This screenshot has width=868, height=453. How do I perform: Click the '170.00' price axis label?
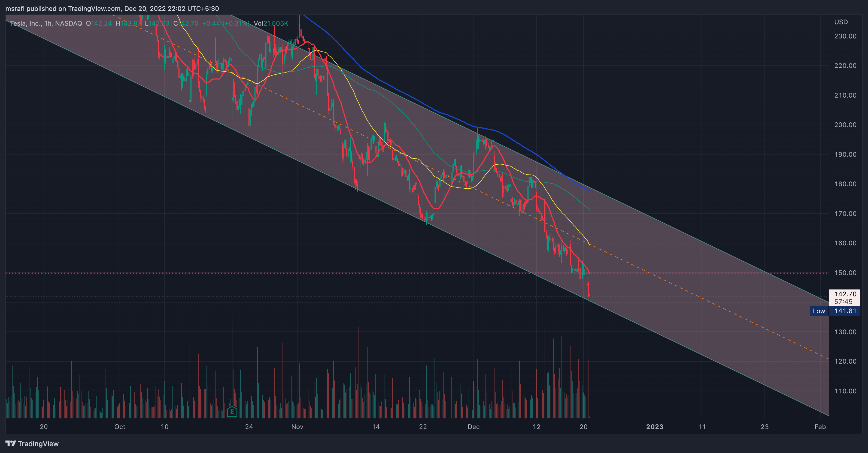click(x=845, y=213)
